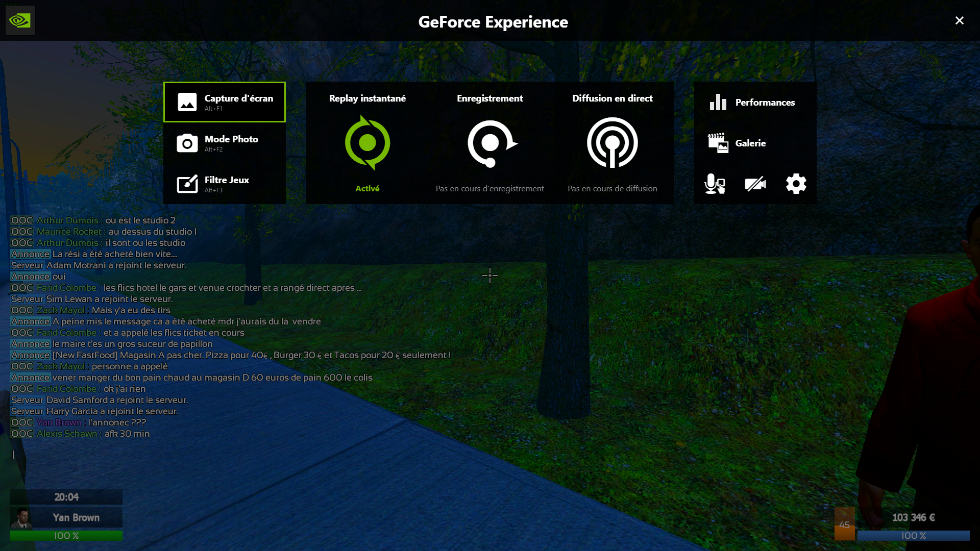This screenshot has height=551, width=980.
Task: Click the Diffusion en direct broadcast icon
Action: 612,143
